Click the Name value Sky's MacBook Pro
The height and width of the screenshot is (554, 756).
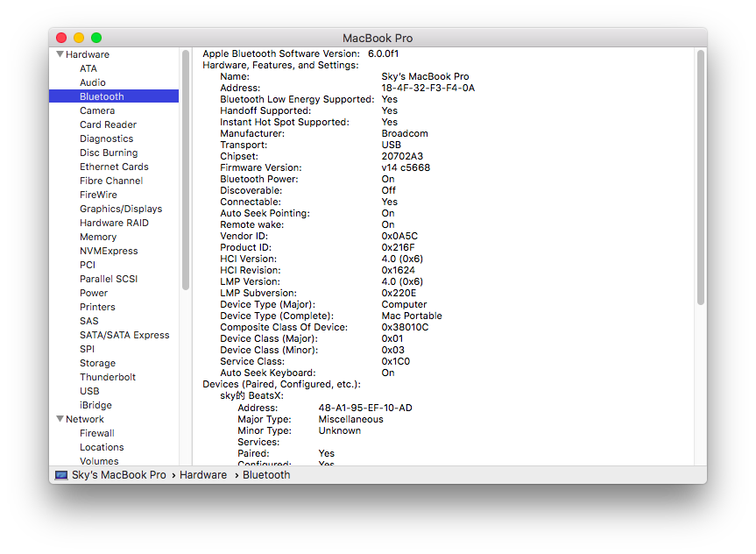point(425,76)
